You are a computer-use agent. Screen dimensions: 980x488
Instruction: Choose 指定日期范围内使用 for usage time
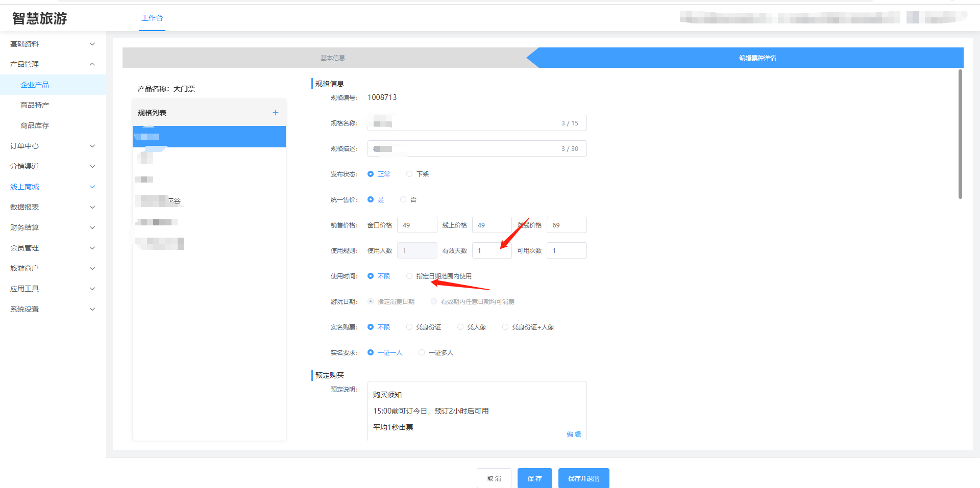[409, 276]
